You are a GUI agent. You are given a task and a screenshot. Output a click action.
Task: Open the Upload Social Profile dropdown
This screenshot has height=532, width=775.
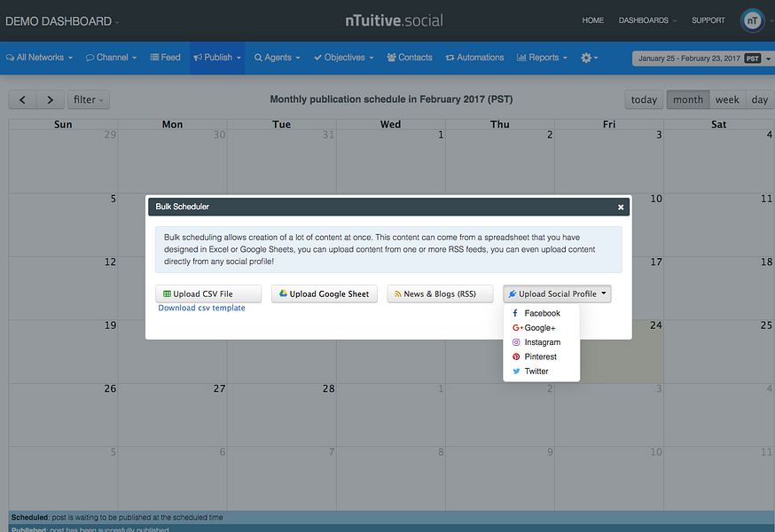coord(557,293)
